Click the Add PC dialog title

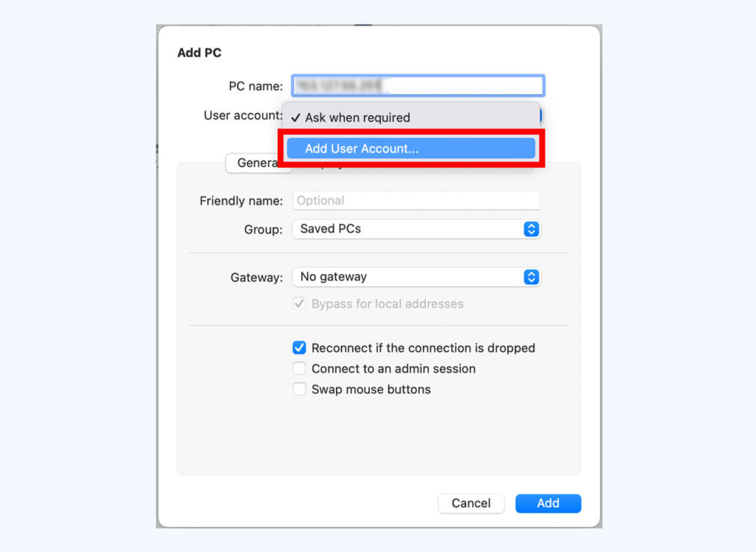point(199,52)
